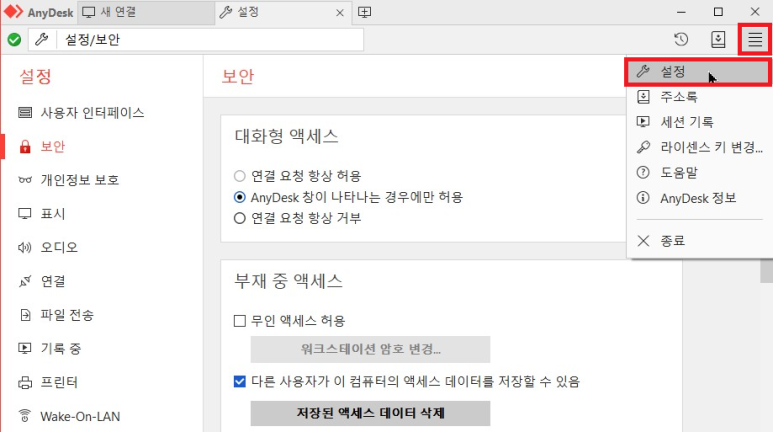Click the green connection status checkmark
The height and width of the screenshot is (432, 773).
pos(14,39)
